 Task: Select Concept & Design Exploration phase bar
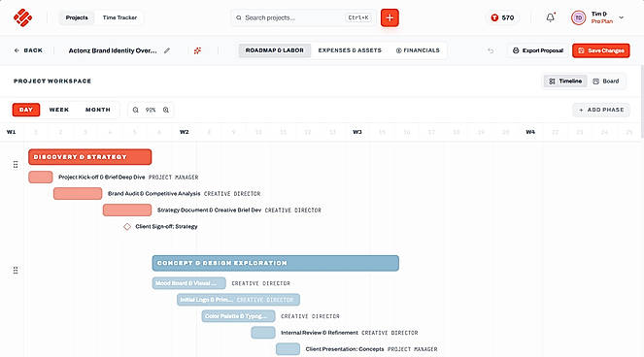coord(276,263)
